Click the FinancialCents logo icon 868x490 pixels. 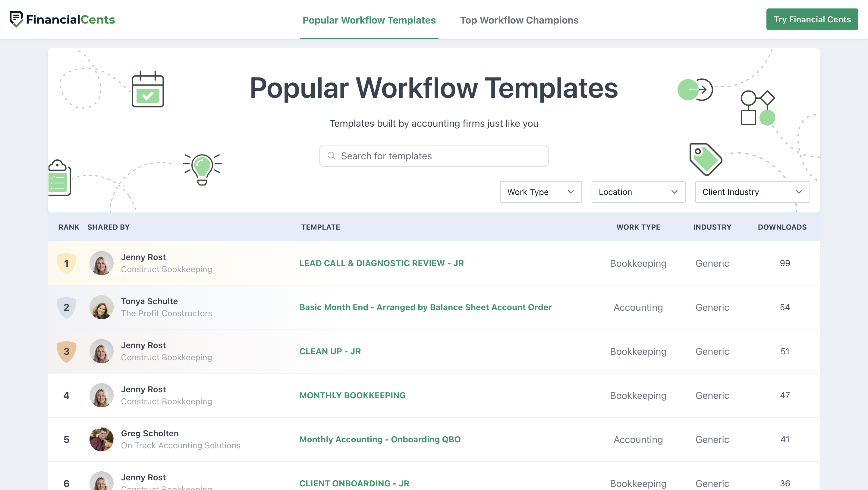tap(16, 19)
